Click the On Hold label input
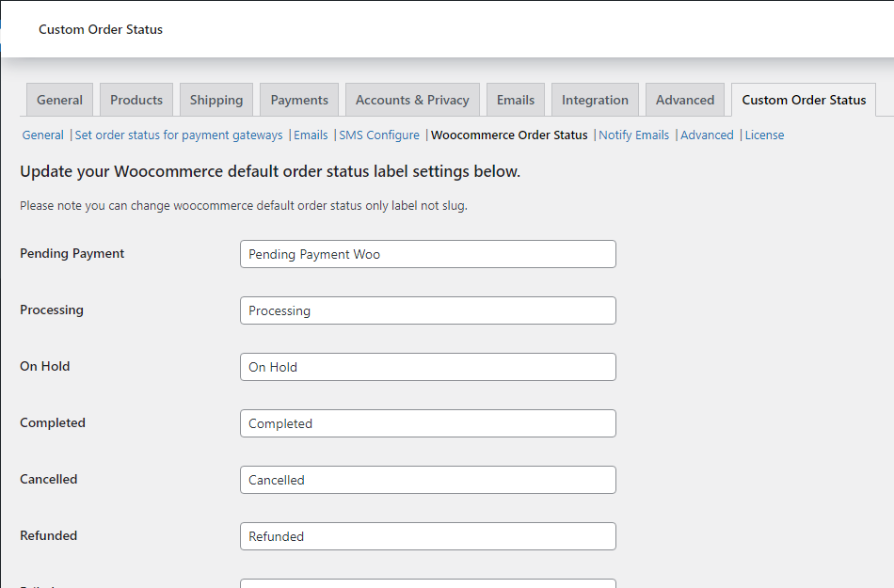Screen dimensions: 894x588 coord(427,367)
